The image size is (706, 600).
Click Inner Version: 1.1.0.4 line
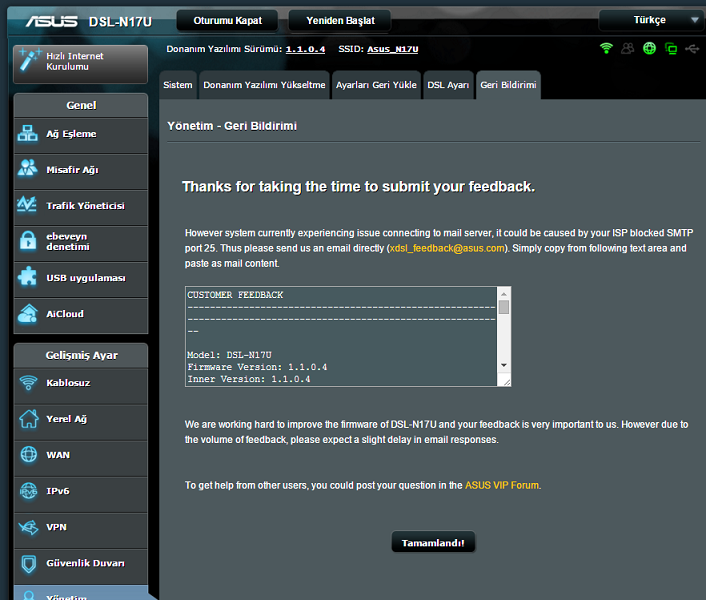pos(249,379)
